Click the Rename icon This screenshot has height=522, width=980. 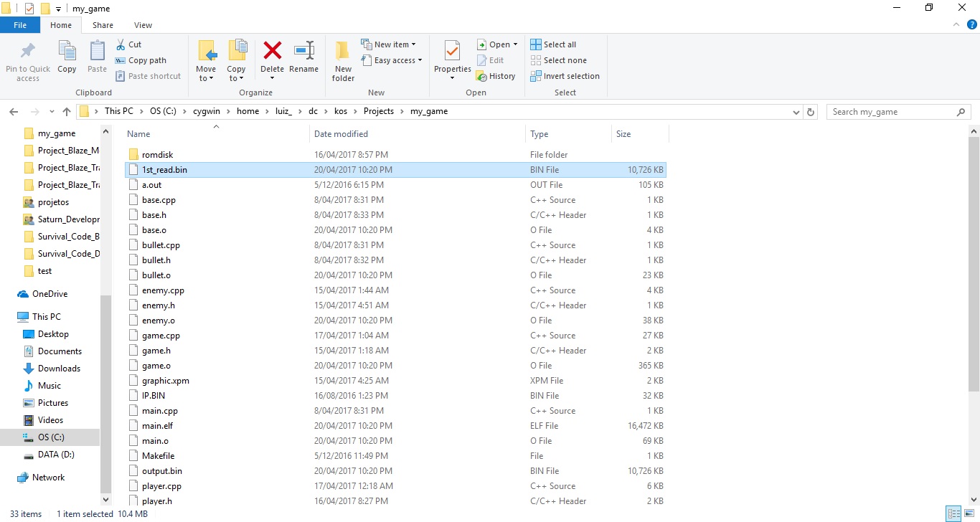point(304,50)
